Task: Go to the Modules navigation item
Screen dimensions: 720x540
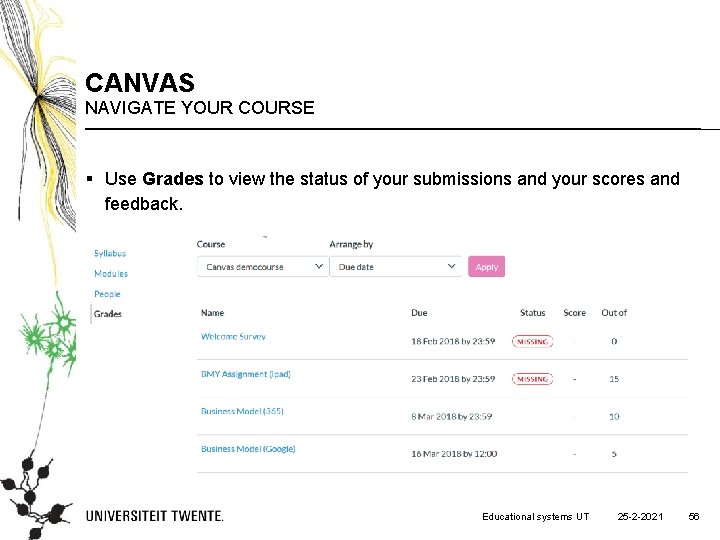Action: (x=111, y=274)
